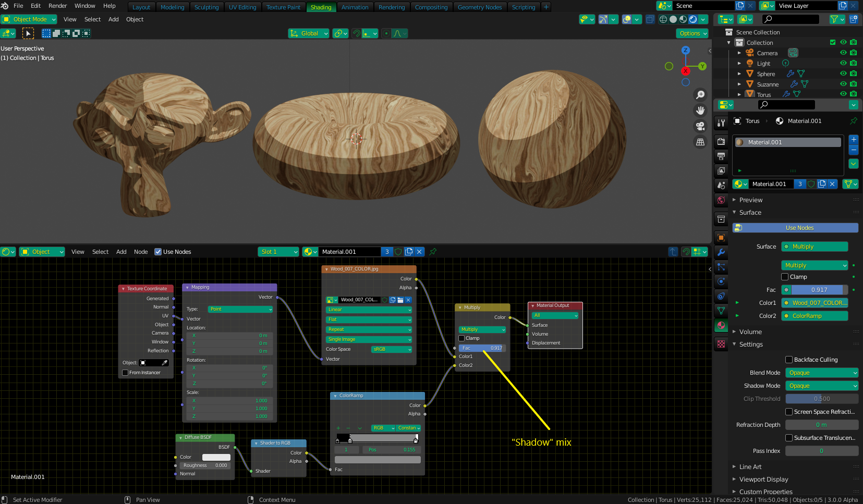Enable From Instancer on Texture Coordinate node
Screen dimensions: 863x504
(x=125, y=373)
